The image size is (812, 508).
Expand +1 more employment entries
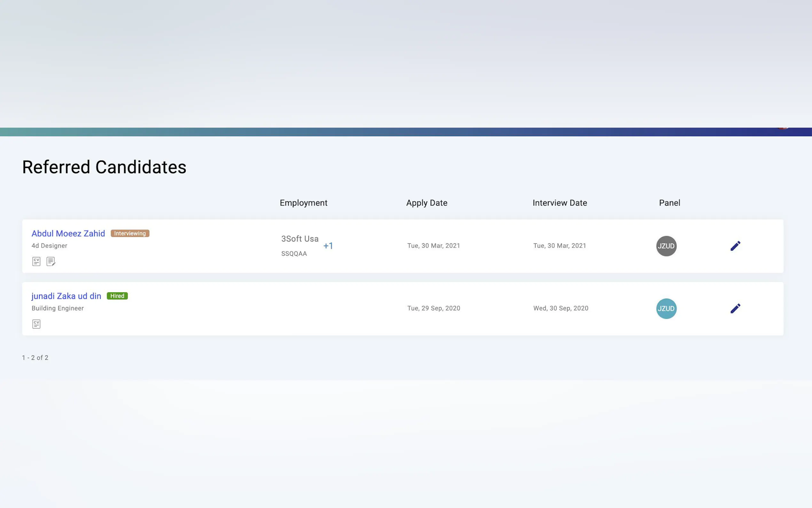[328, 246]
